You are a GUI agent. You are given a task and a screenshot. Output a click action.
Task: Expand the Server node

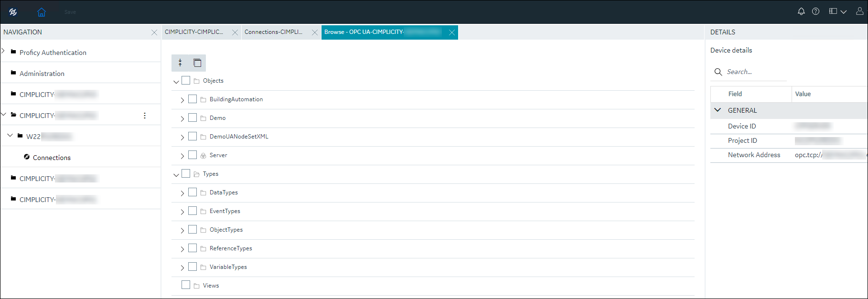click(x=182, y=156)
